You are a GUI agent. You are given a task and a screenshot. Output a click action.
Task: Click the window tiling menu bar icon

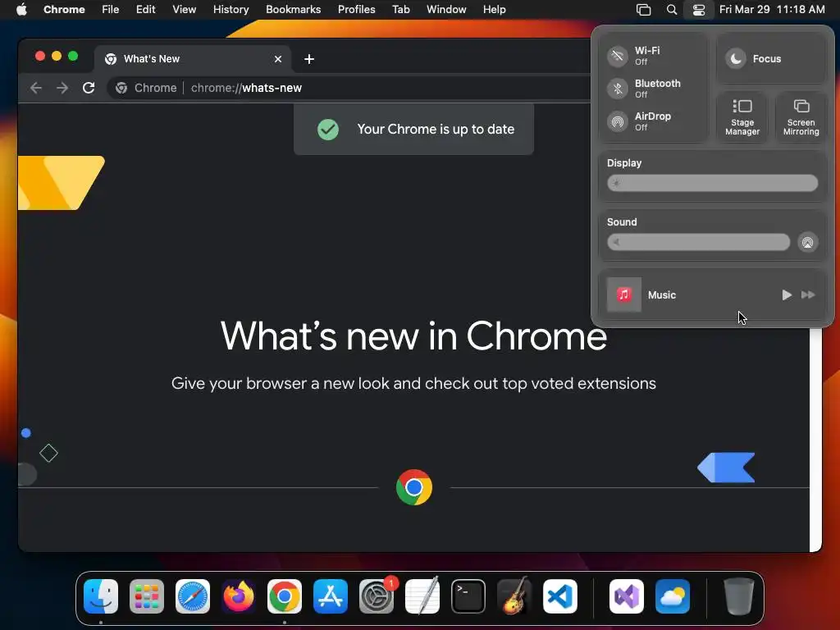[x=643, y=10]
